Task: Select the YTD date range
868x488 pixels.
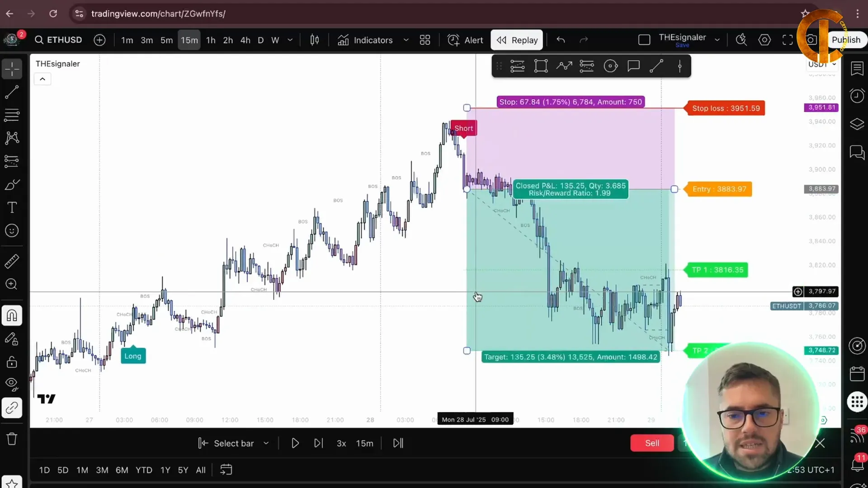Action: click(144, 470)
